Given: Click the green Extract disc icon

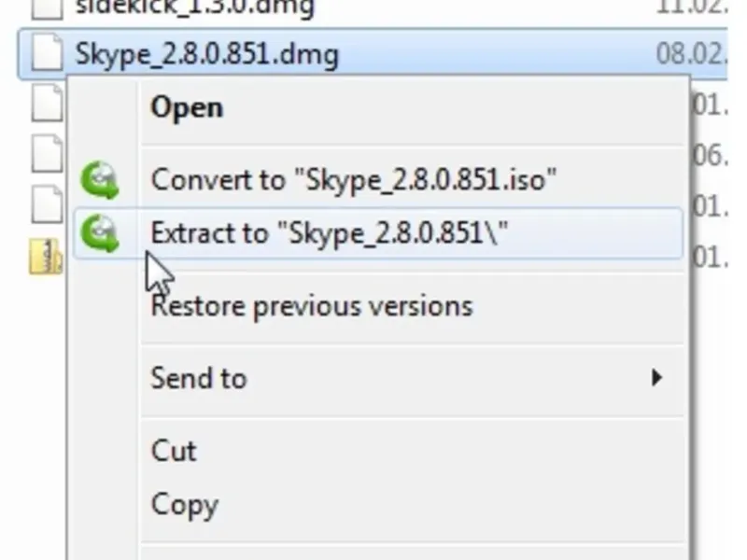Looking at the screenshot, I should (x=99, y=233).
